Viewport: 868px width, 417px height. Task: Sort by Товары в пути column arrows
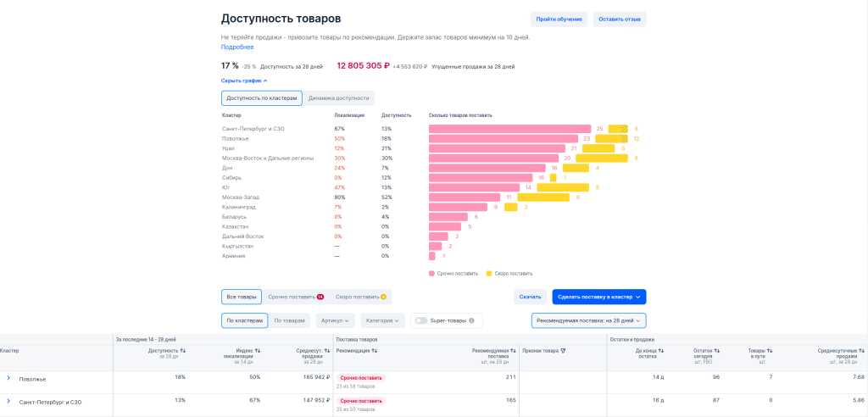[770, 351]
